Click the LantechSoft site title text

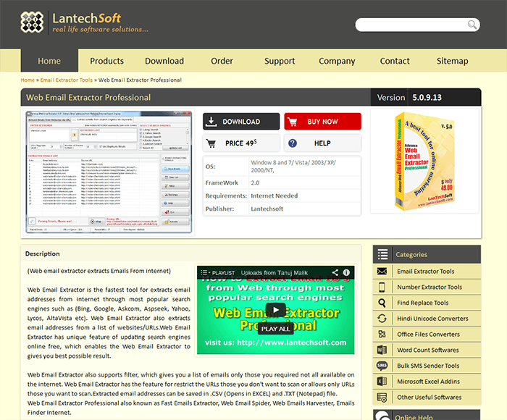pyautogui.click(x=86, y=18)
